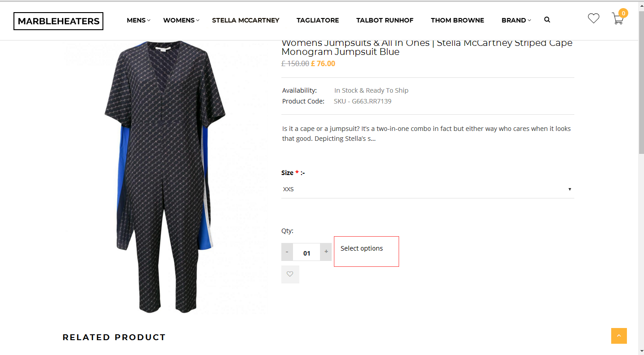Open the TAGLIATORE menu item
644x355 pixels.
coord(318,20)
